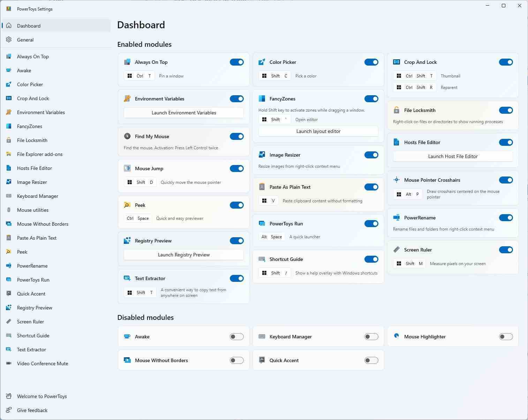Click the Reparent shortcut row in Crop And Lock

point(426,88)
